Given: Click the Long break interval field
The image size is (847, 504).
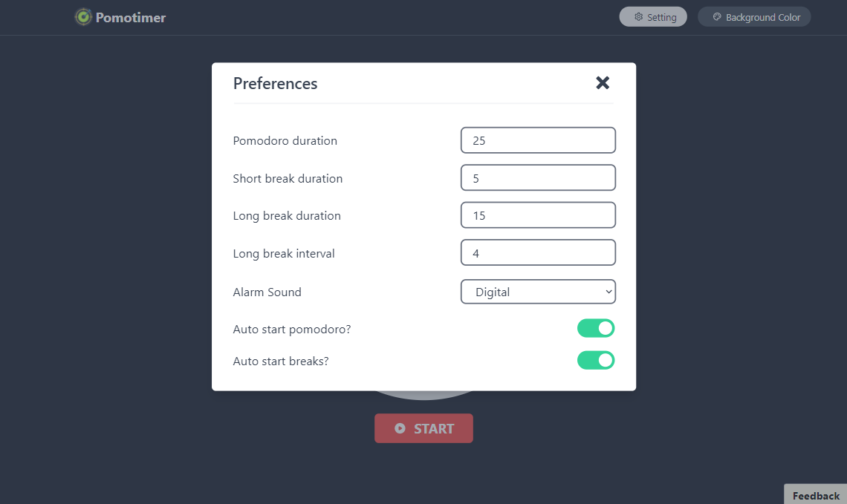Looking at the screenshot, I should tap(538, 253).
